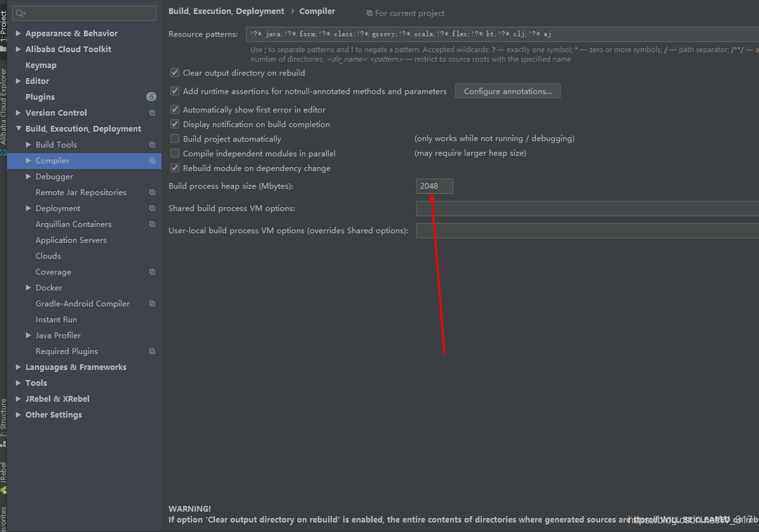This screenshot has width=759, height=532.
Task: Toggle Display notification on build completion
Action: [175, 124]
